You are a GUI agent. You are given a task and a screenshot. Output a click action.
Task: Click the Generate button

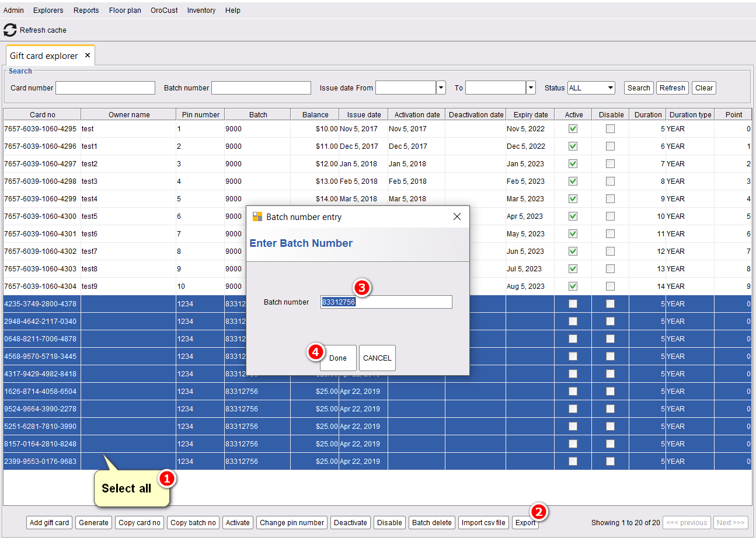coord(94,523)
